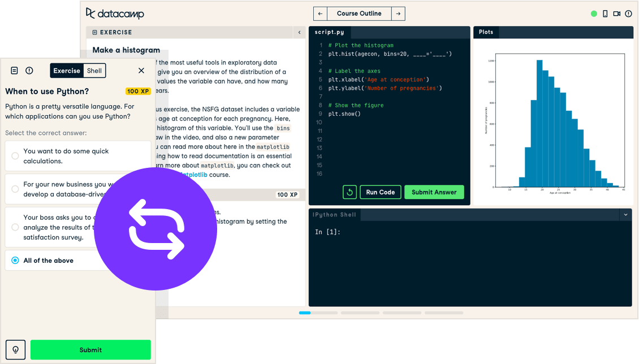Expand the IPython Shell panel chevron
Screen dimensions: 639x364
pyautogui.click(x=625, y=215)
